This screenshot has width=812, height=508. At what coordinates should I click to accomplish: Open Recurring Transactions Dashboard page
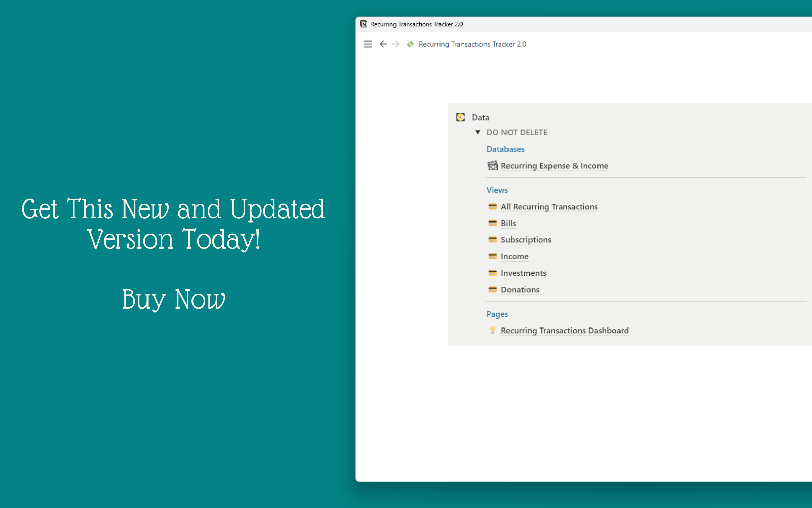(564, 331)
